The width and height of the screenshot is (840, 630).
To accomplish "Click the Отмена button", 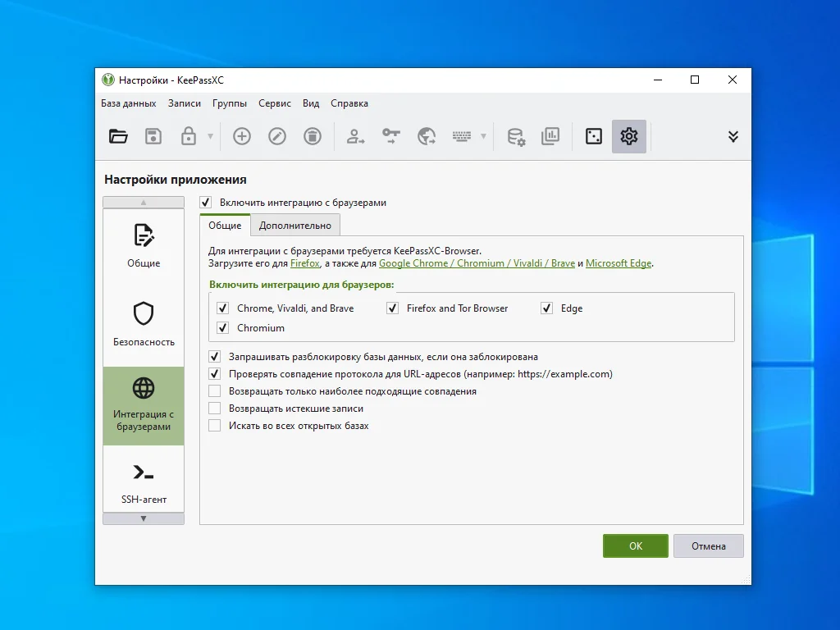I will [708, 546].
